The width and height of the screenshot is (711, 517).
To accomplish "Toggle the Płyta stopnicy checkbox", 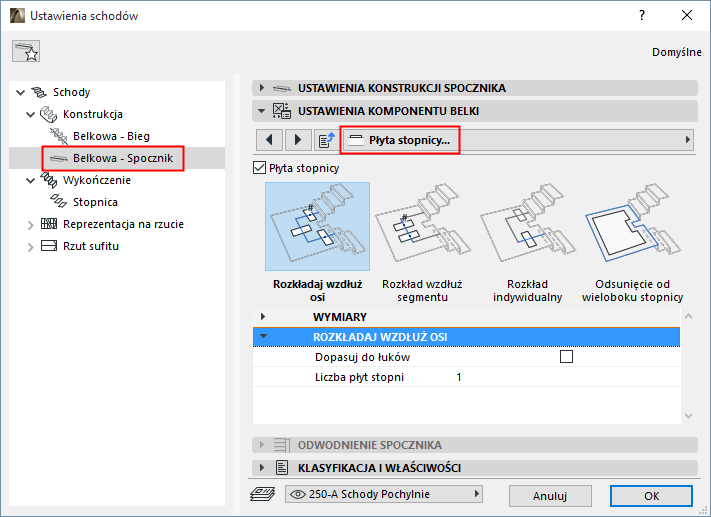I will coord(259,168).
